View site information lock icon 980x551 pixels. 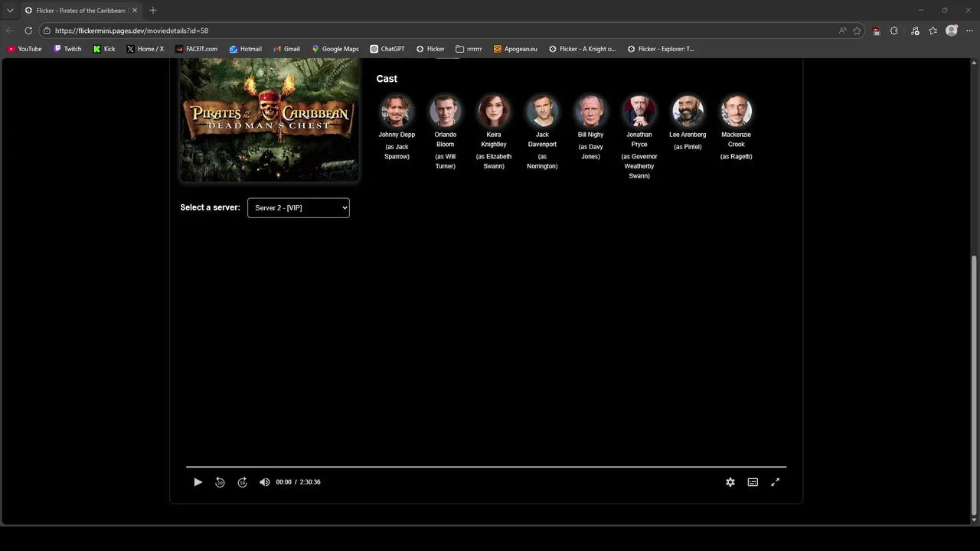(x=47, y=31)
